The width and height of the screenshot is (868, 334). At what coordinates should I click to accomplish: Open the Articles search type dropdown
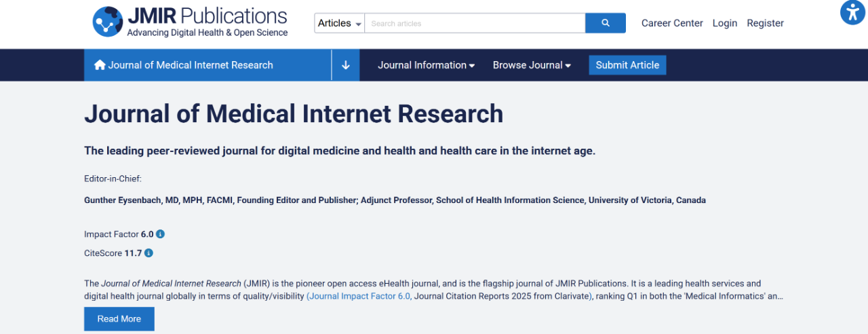click(x=340, y=23)
